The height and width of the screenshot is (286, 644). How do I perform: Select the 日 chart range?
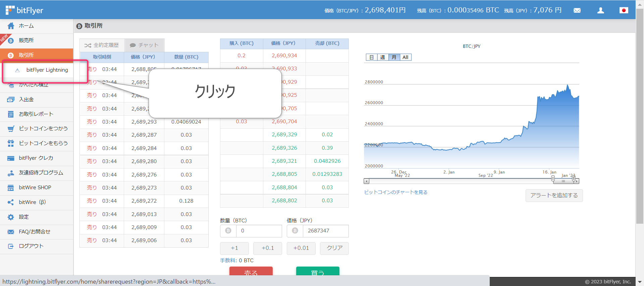pos(372,57)
